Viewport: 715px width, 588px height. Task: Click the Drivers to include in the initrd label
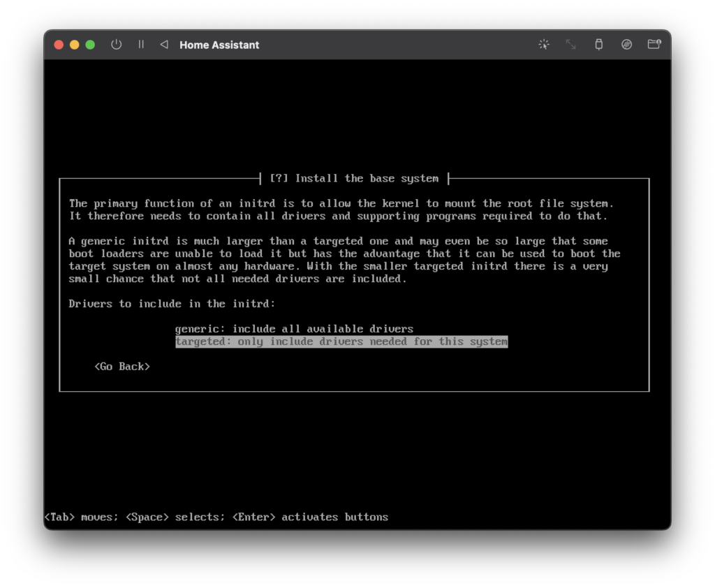click(x=172, y=304)
